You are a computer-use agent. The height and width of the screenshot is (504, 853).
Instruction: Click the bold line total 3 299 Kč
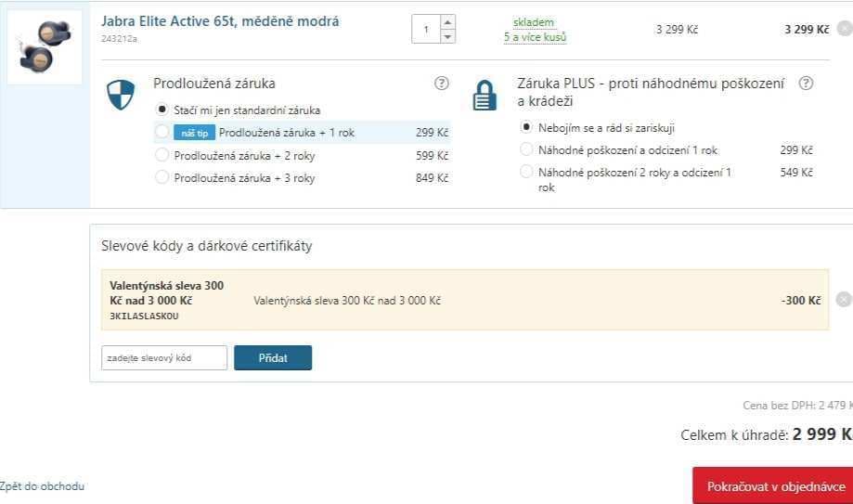807,30
